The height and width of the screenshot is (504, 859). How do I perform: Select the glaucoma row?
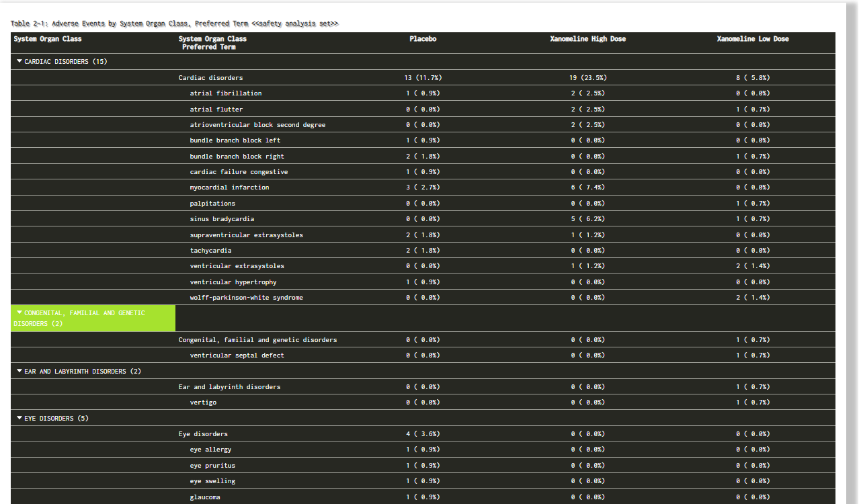tap(423, 497)
